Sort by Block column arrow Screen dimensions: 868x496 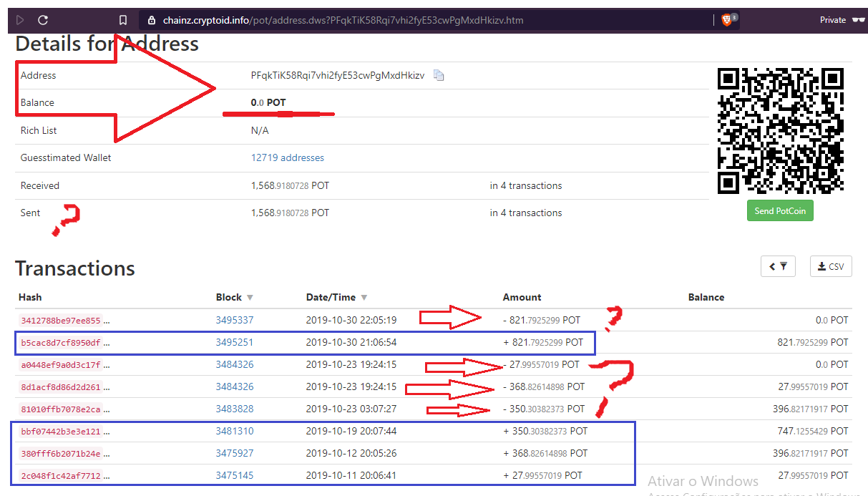pyautogui.click(x=250, y=298)
